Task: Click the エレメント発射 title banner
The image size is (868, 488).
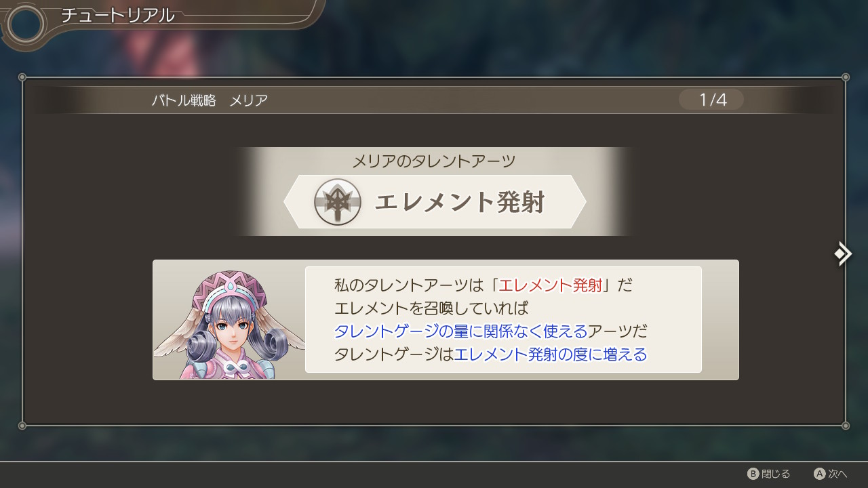Action: click(x=435, y=201)
